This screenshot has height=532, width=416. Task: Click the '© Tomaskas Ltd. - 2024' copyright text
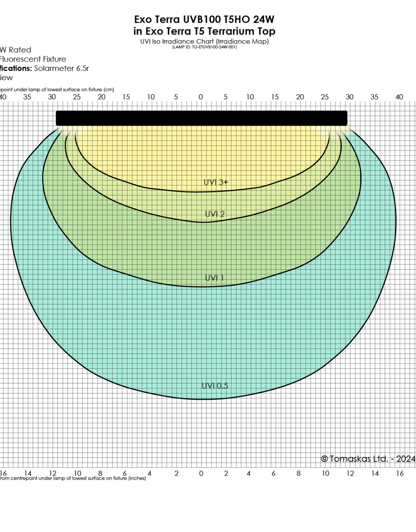(x=368, y=459)
